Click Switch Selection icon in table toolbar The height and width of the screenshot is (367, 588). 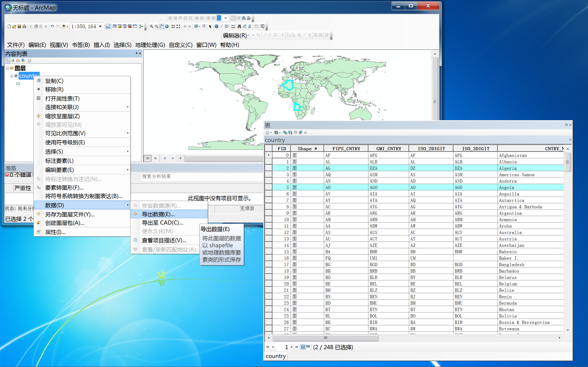pyautogui.click(x=290, y=133)
